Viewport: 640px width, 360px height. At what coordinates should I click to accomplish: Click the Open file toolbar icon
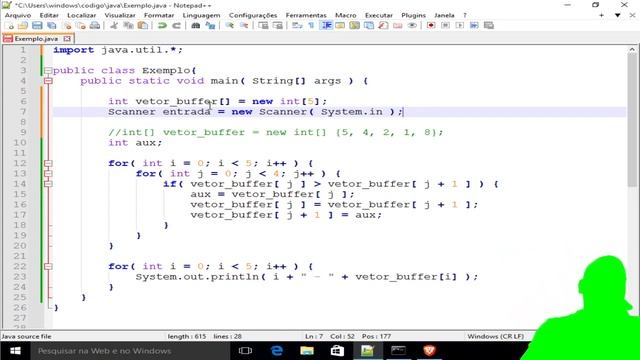click(x=23, y=26)
